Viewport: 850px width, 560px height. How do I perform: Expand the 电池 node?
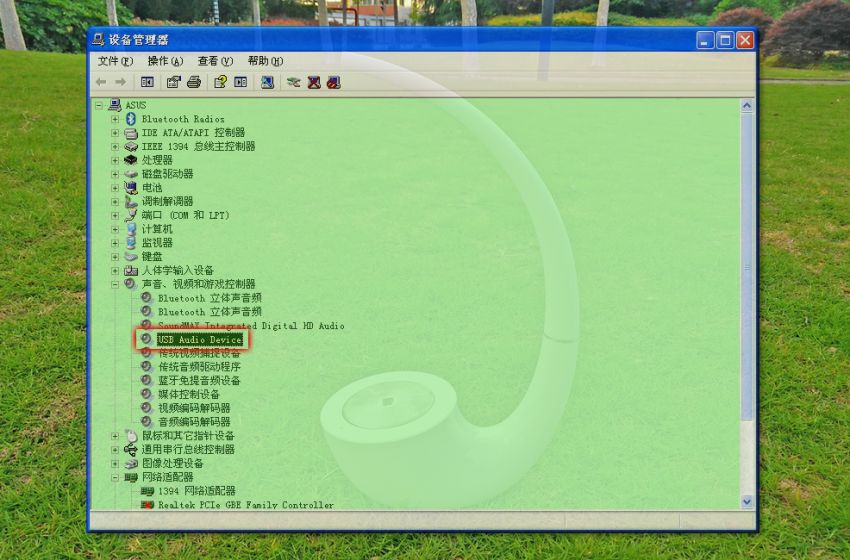point(115,188)
